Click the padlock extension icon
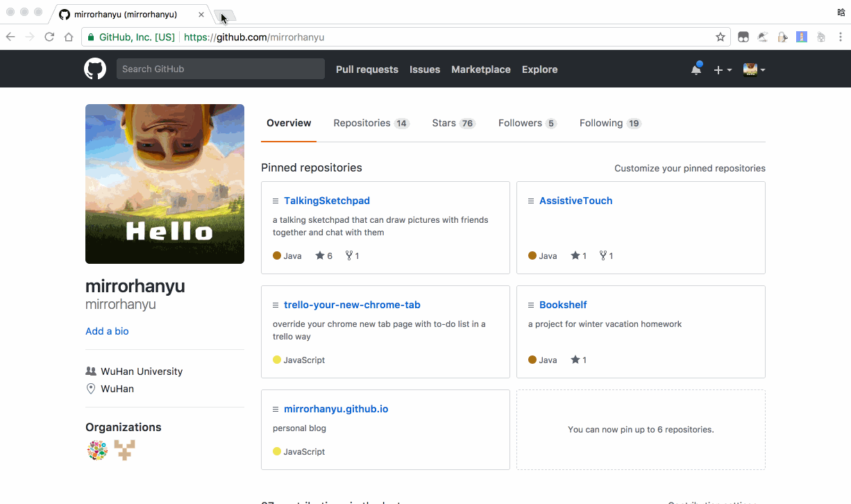The width and height of the screenshot is (851, 504). pyautogui.click(x=782, y=37)
